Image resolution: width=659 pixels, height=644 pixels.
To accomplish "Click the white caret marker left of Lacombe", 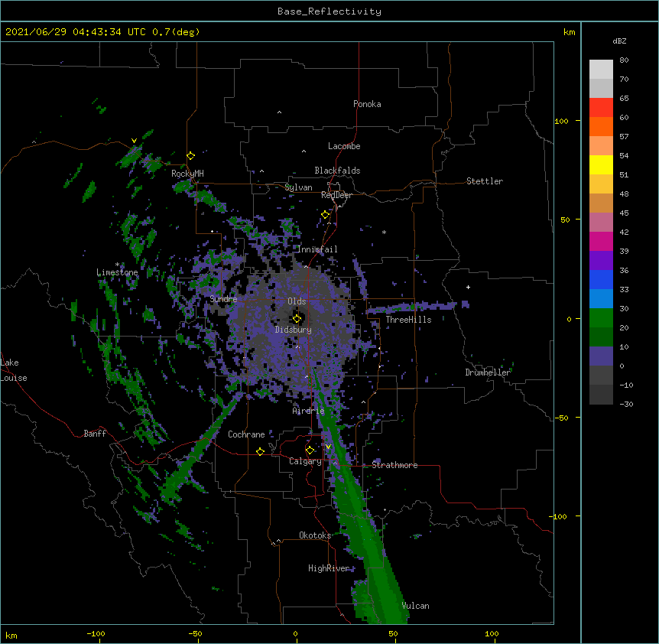I will [x=304, y=151].
